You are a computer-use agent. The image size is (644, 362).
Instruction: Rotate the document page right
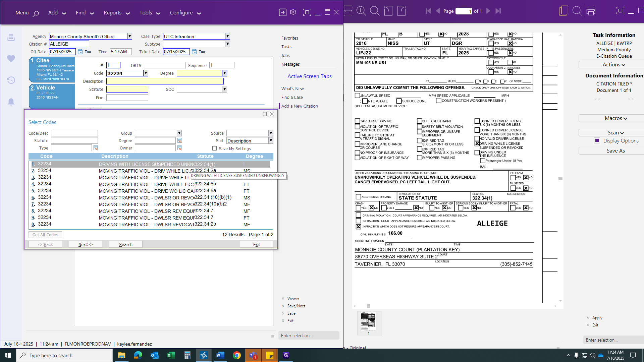[x=401, y=11]
